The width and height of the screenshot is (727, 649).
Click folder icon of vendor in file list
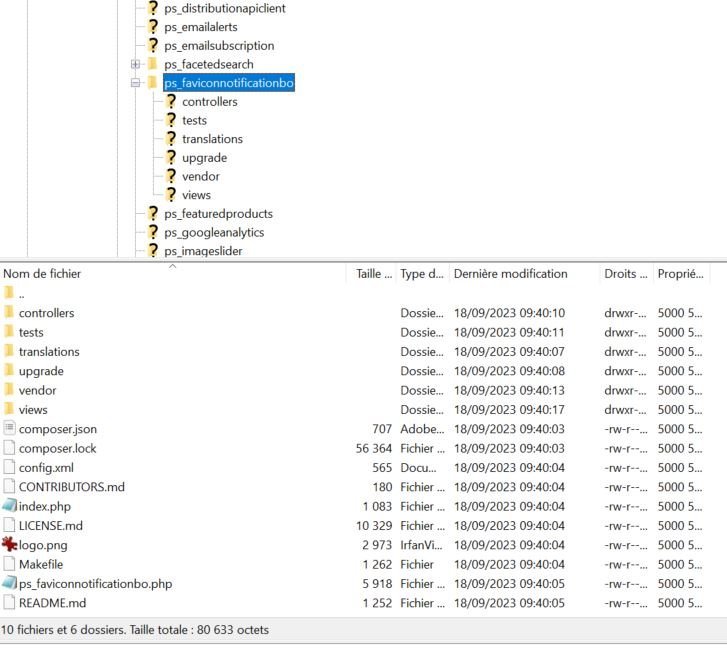pyautogui.click(x=9, y=390)
